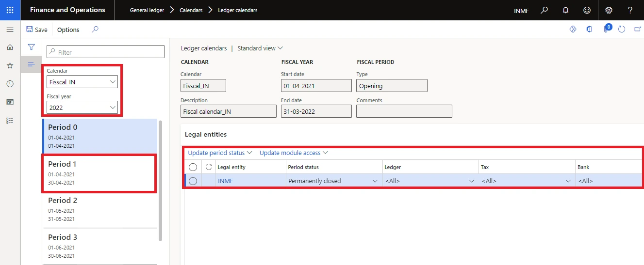Viewport: 644px width, 265px height.
Task: Click the search magnifier in the top bar
Action: 545,10
